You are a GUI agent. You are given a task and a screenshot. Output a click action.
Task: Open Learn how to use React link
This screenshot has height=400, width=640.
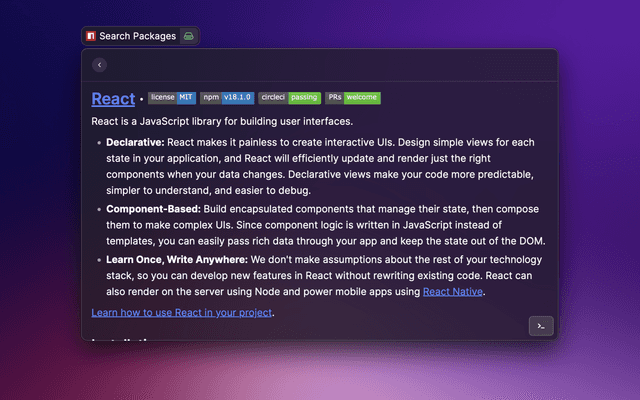(182, 312)
